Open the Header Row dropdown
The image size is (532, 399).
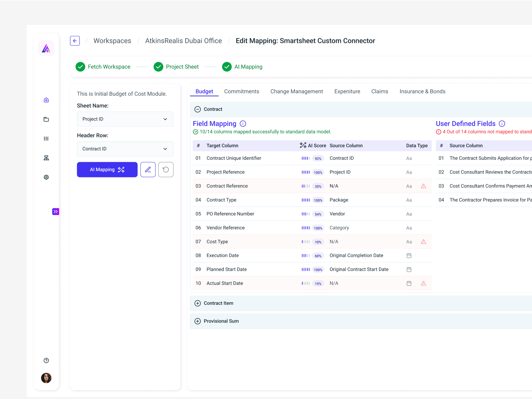[x=125, y=149]
